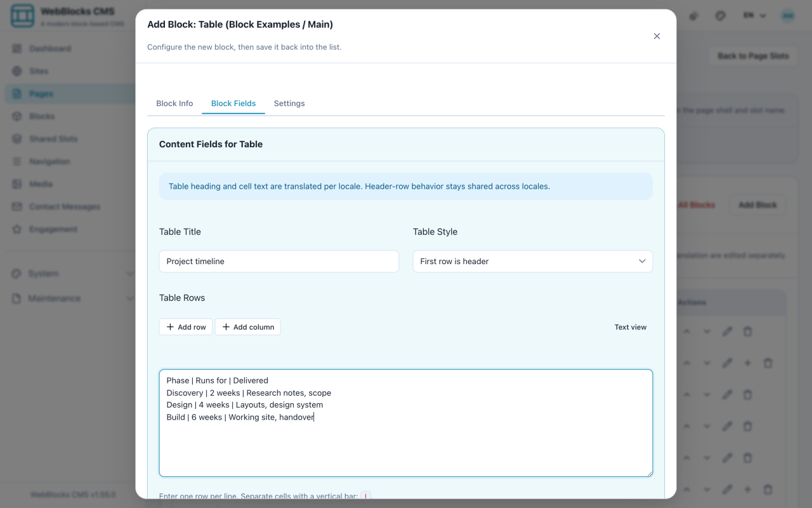Open the Table Style dropdown

(533, 261)
